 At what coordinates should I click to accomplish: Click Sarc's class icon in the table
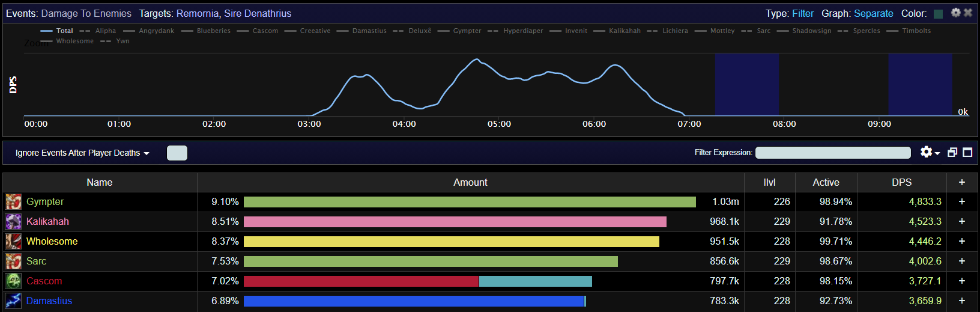(x=13, y=262)
